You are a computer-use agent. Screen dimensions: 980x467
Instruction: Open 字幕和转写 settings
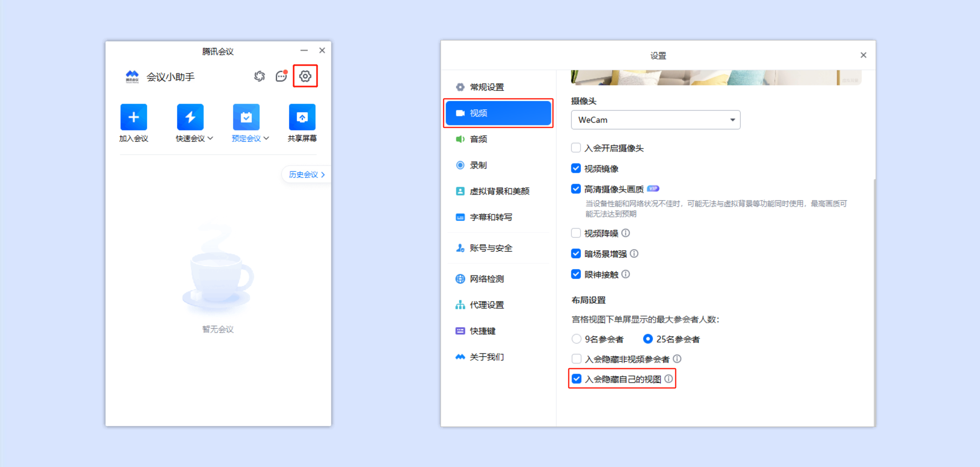coord(498,217)
